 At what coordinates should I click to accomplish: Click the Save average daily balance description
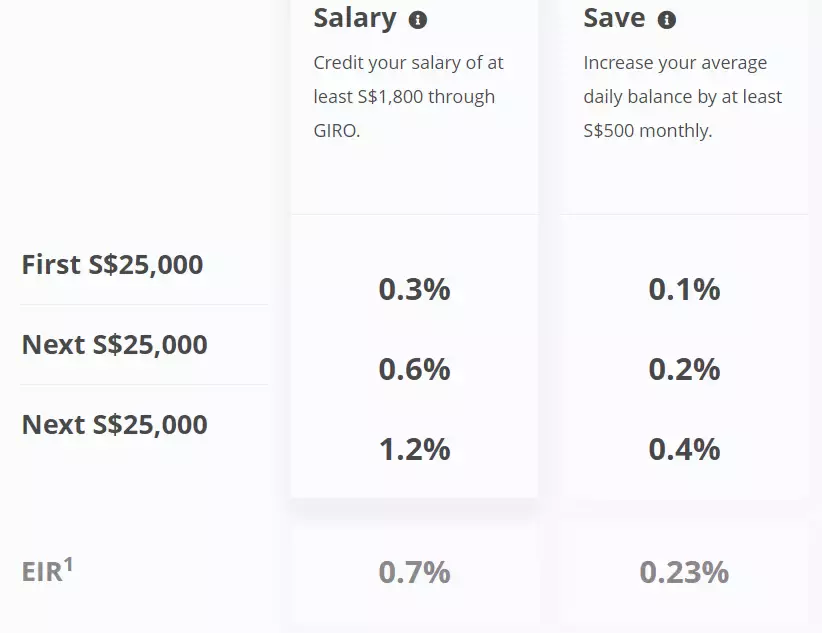point(682,97)
